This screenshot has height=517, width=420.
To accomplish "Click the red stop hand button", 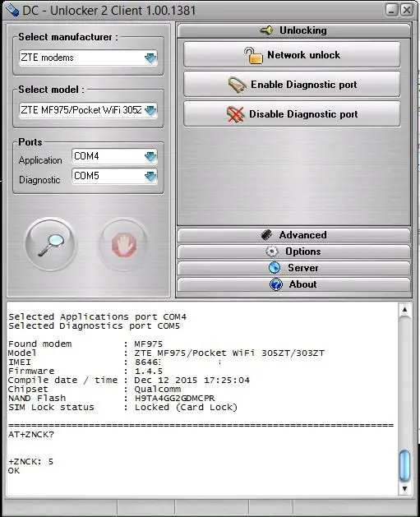I will (123, 245).
